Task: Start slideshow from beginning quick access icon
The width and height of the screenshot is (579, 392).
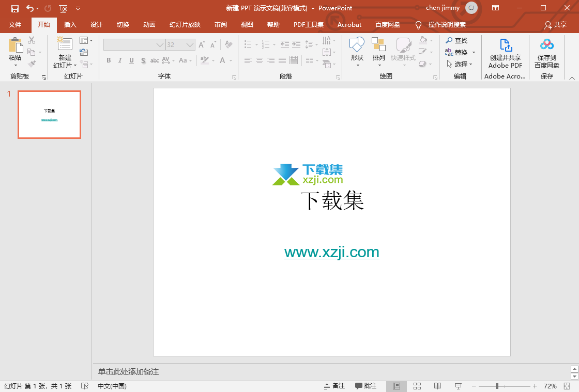Action: [x=63, y=8]
